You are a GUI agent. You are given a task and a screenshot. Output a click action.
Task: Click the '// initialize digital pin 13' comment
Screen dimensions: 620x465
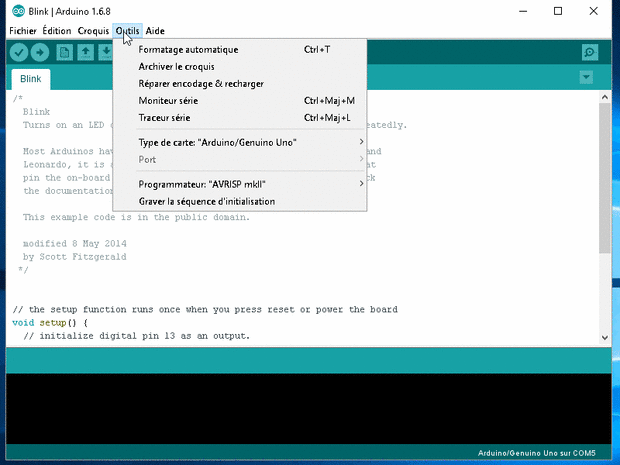click(136, 336)
